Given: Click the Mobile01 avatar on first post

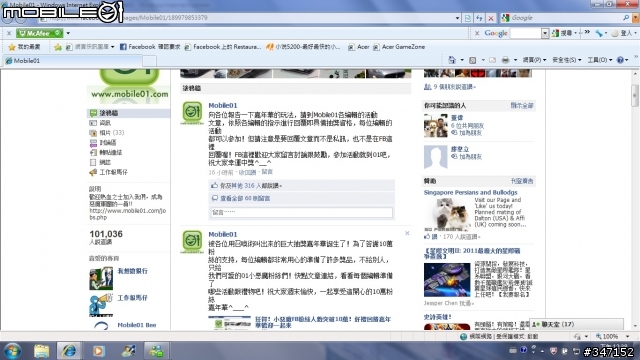Looking at the screenshot, I should (x=192, y=112).
